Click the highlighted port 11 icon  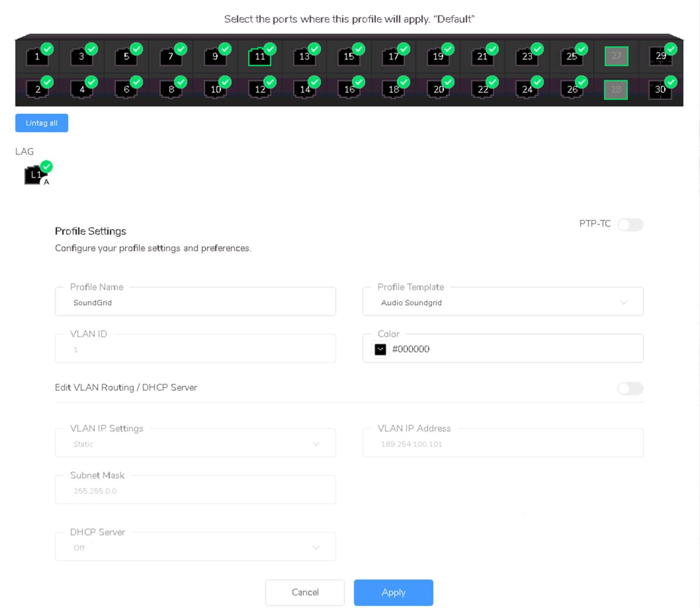259,56
